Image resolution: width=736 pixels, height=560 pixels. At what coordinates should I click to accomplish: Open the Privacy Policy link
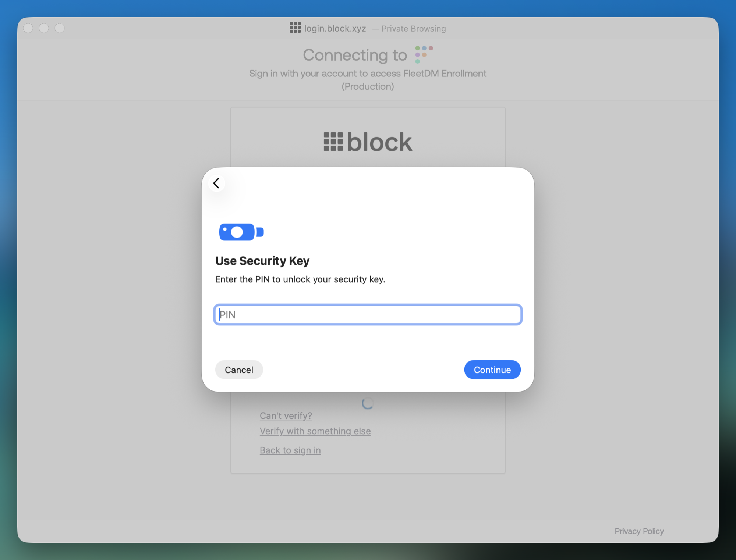click(639, 531)
